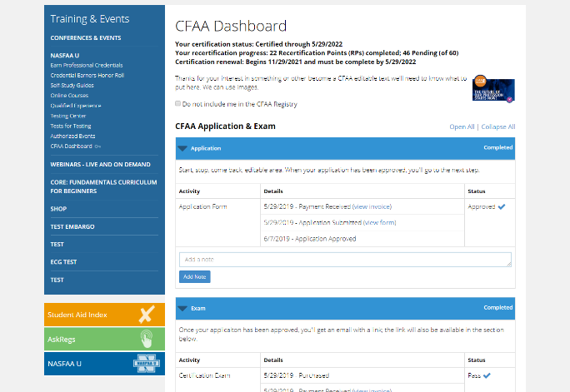Tick Do not include me in CFAA Registry
Viewport: 570px width, 392px height.
coord(177,104)
